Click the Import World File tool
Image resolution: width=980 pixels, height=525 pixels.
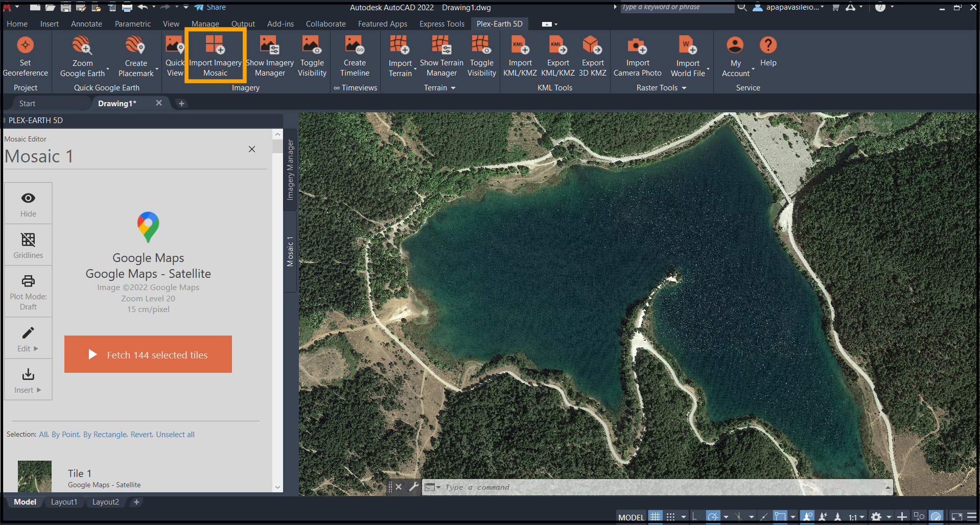coord(688,56)
